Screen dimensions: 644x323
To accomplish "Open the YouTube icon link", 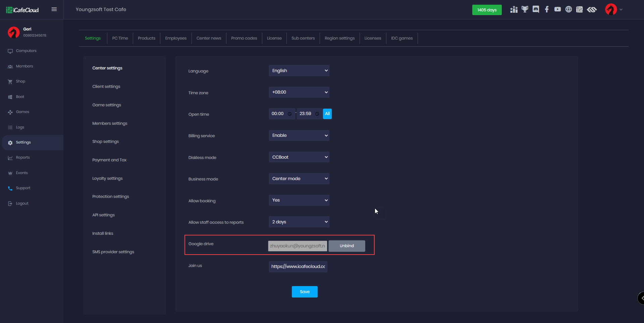I will click(557, 9).
